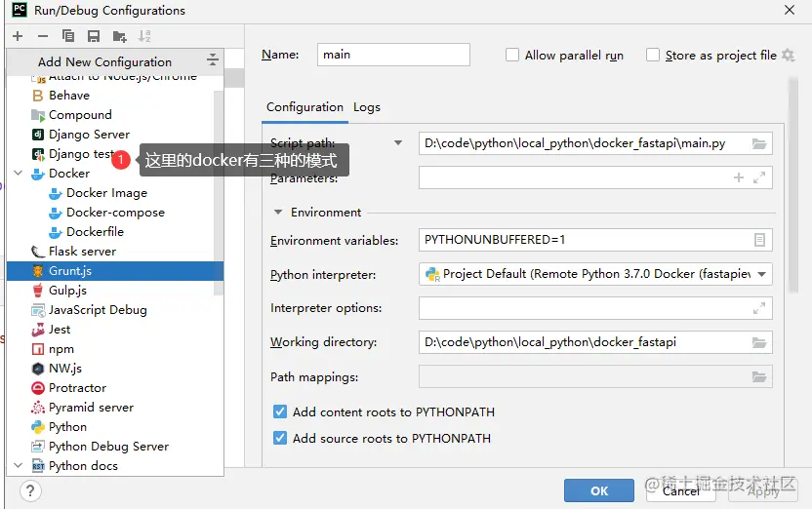Click the Remove Configuration minus icon
This screenshot has height=509, width=812.
(x=43, y=36)
